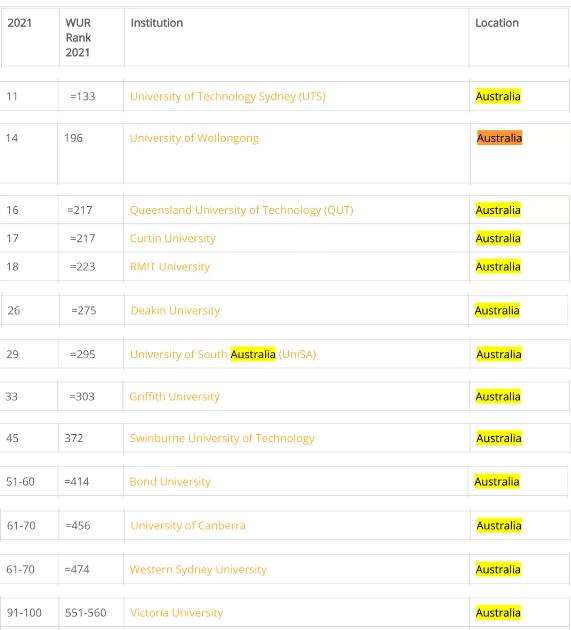Select the orange-highlighted Australia search match
Image resolution: width=571 pixels, height=630 pixels.
click(x=499, y=138)
